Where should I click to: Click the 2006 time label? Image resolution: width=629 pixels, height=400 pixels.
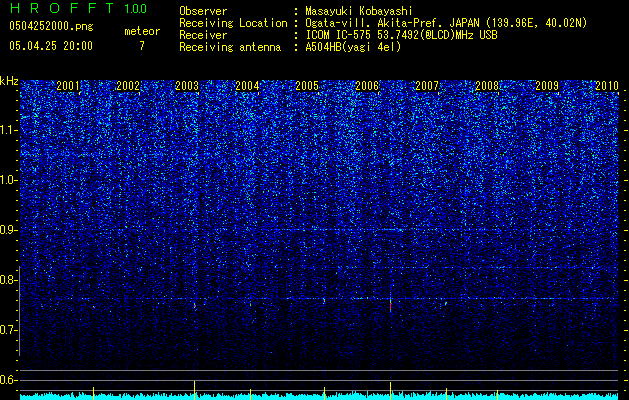point(367,85)
